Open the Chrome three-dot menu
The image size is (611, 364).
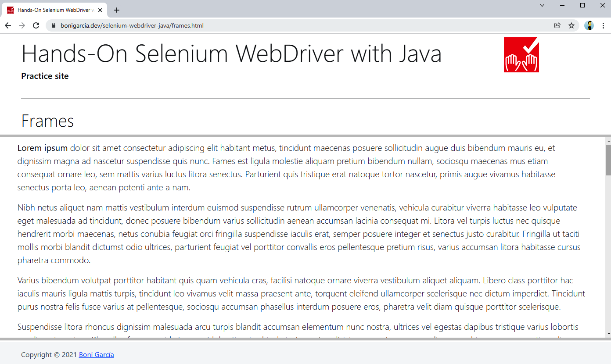click(603, 25)
